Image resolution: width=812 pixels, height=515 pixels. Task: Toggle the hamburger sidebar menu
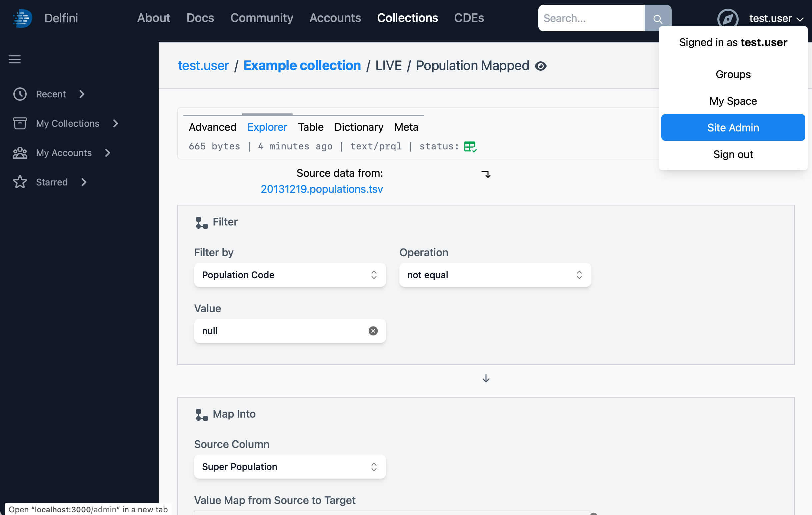coord(15,59)
